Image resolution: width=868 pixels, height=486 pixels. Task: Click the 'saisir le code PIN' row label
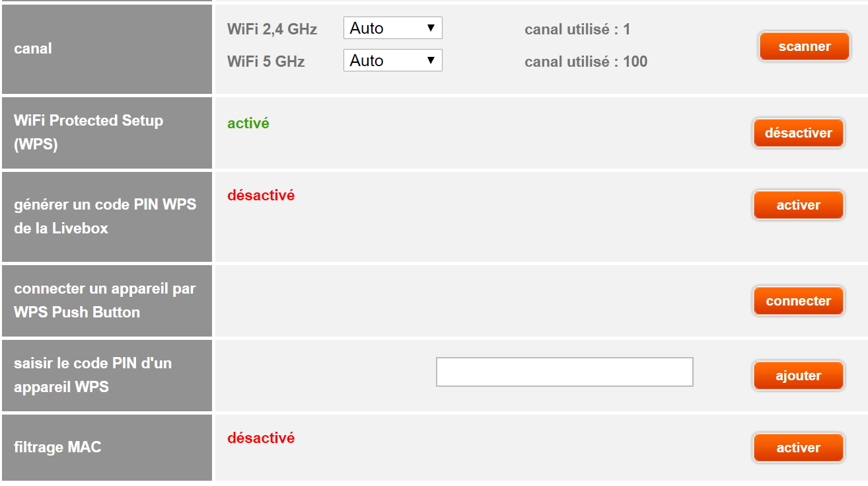92,375
